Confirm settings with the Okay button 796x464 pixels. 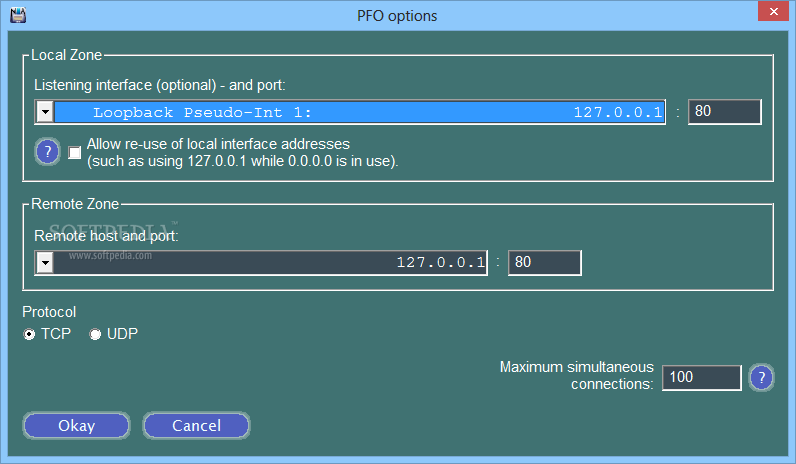click(x=76, y=425)
